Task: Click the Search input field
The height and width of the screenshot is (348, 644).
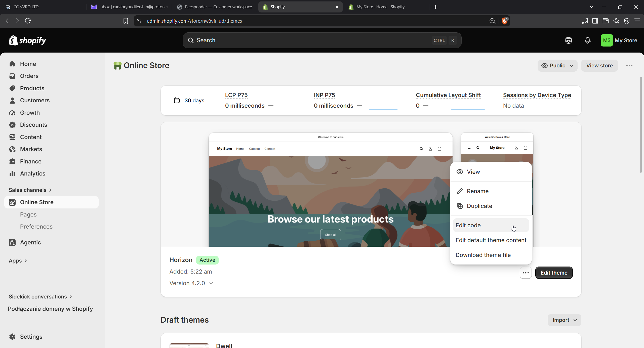Action: tap(322, 40)
